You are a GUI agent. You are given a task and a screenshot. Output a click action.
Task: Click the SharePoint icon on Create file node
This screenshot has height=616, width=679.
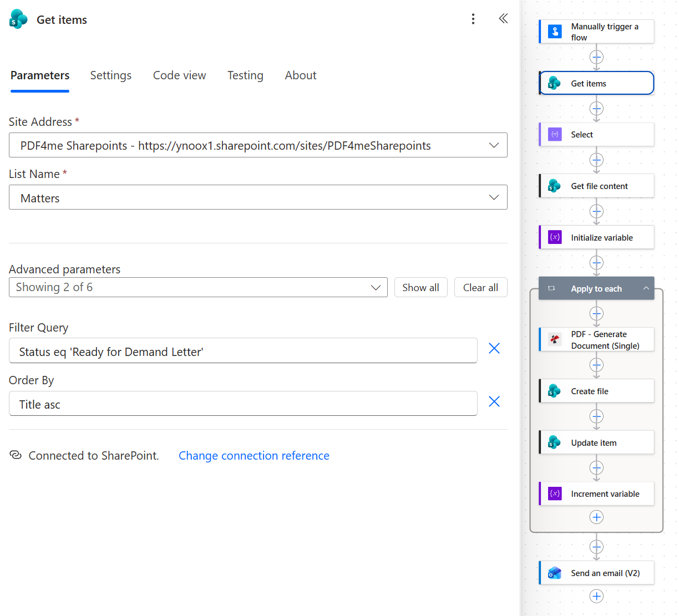tap(554, 391)
